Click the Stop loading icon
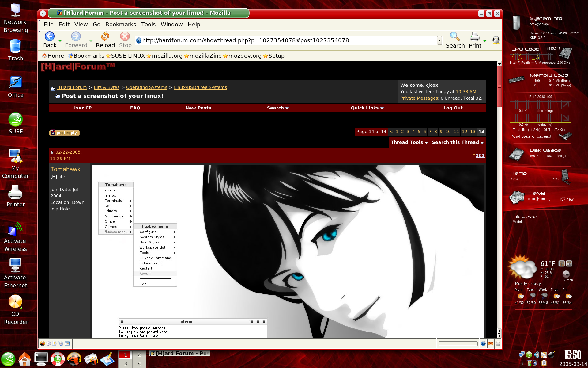The height and width of the screenshot is (368, 588). click(125, 36)
